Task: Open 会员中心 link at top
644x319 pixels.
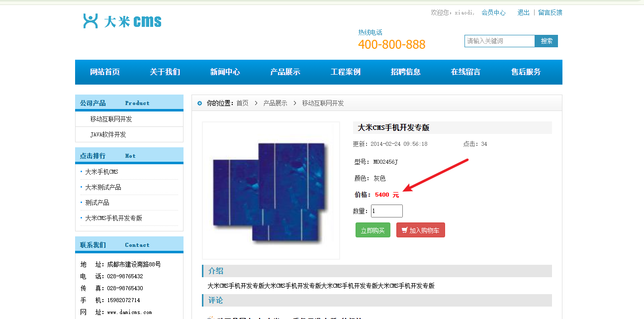Action: (x=493, y=13)
